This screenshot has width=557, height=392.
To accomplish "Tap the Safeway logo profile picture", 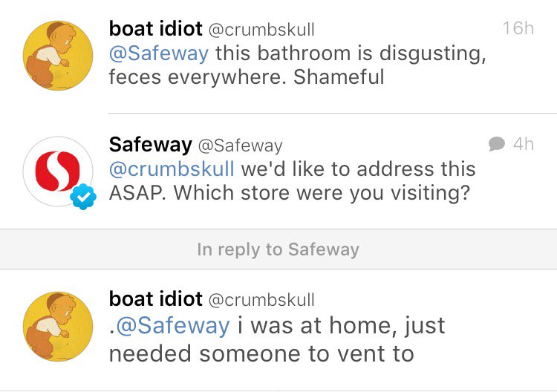I will (x=58, y=171).
